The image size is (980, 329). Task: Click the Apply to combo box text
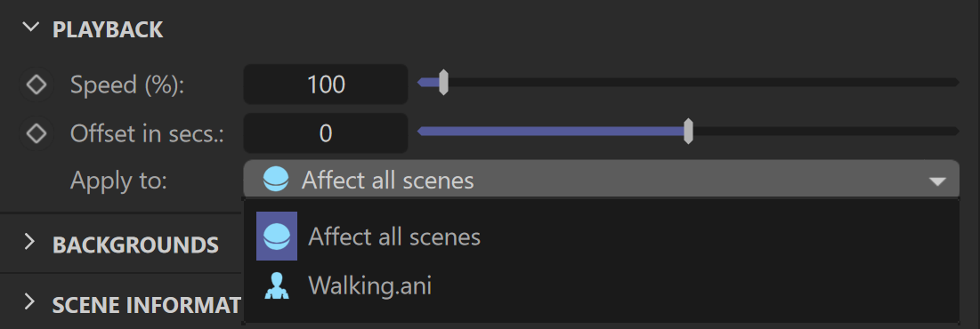pos(387,181)
